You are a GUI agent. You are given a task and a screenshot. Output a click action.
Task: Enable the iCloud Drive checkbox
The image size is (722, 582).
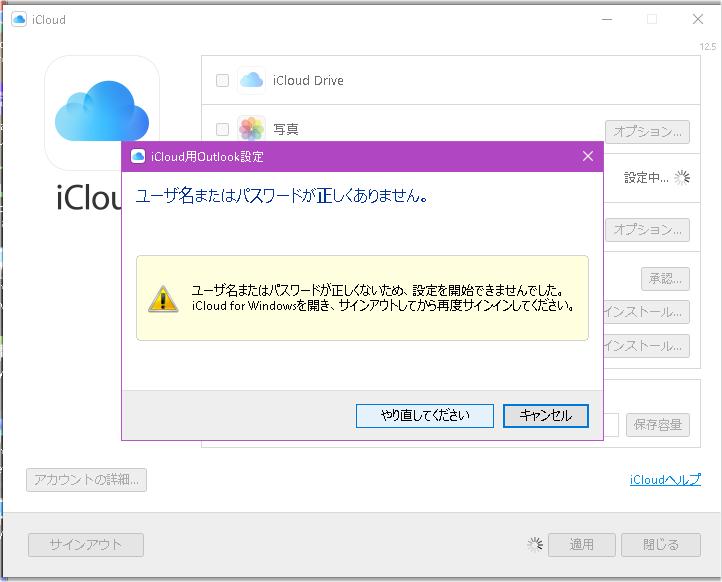click(223, 81)
